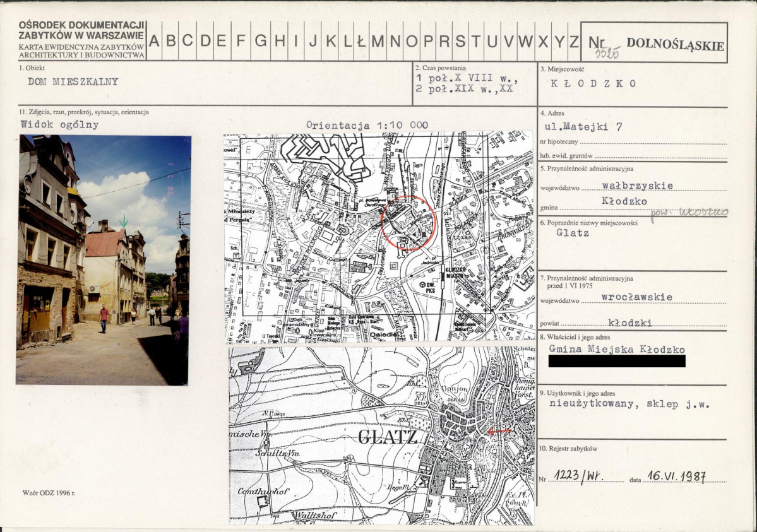Click the red arrow on Glatz map

499,430
